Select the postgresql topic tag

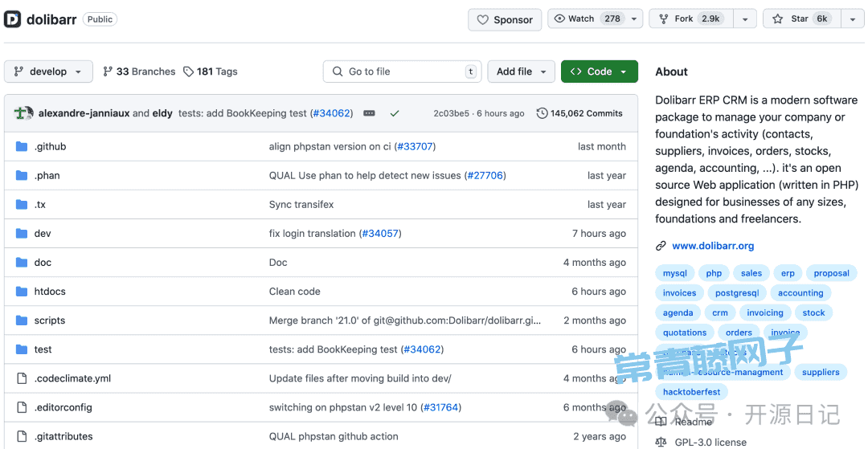(x=737, y=293)
